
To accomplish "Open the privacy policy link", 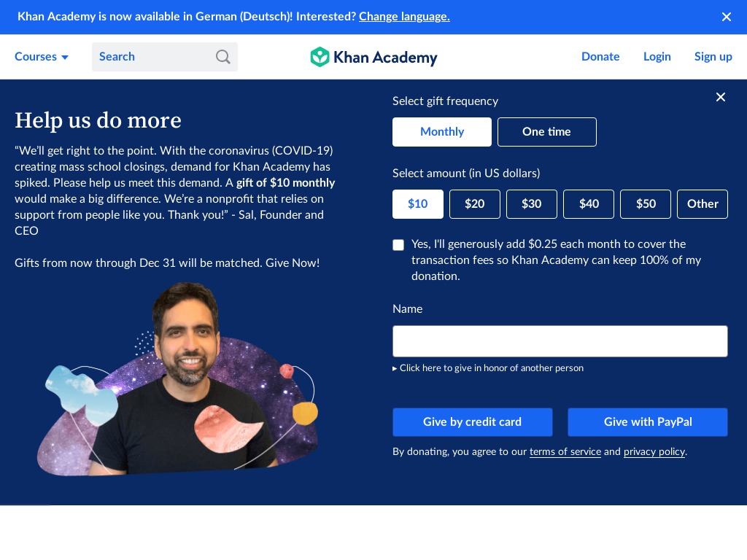I will click(x=654, y=452).
